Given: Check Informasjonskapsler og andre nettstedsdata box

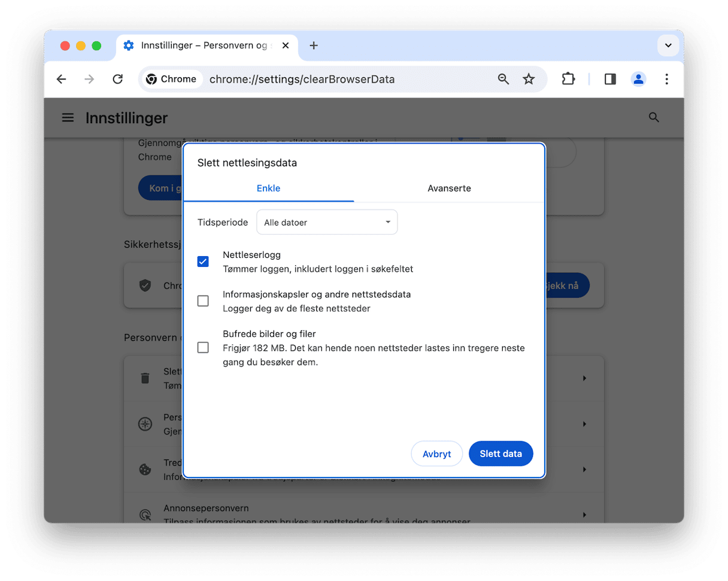Looking at the screenshot, I should coord(203,301).
